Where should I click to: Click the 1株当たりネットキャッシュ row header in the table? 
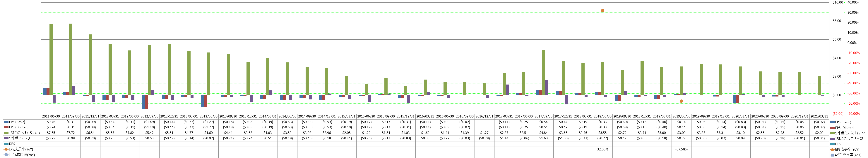22,133
